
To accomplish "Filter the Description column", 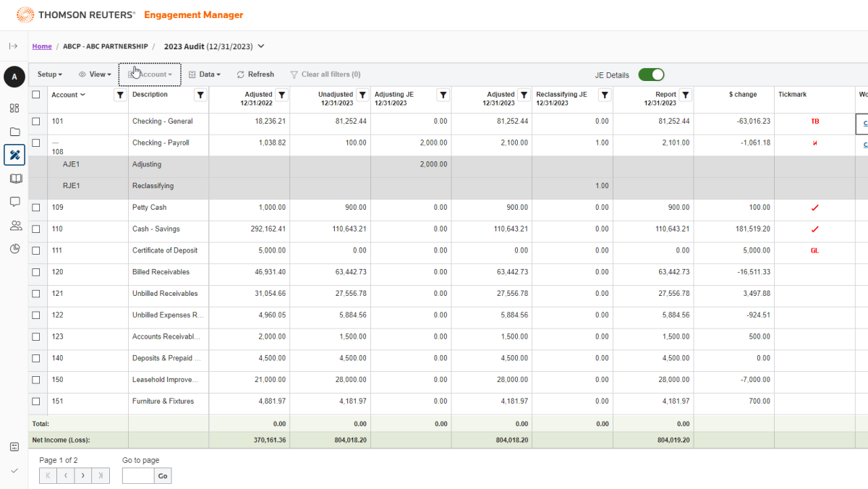I will tap(200, 95).
